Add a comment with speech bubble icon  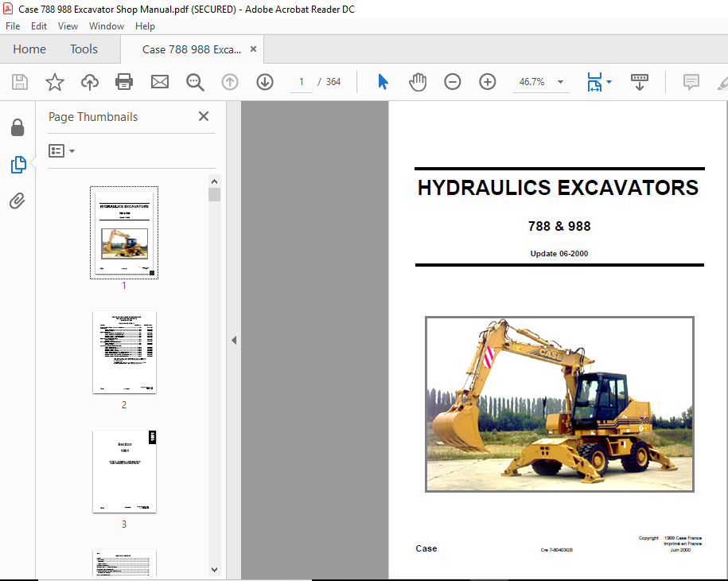(691, 82)
